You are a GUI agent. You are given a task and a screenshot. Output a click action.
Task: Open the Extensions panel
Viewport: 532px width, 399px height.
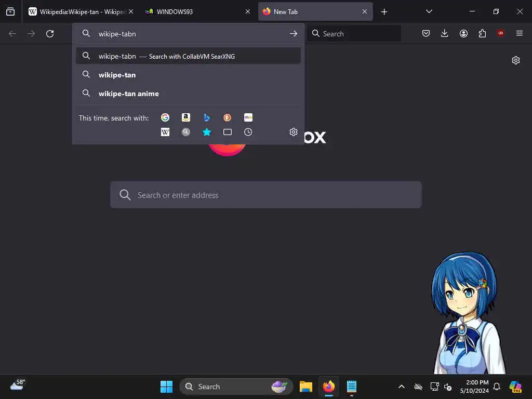pyautogui.click(x=482, y=33)
